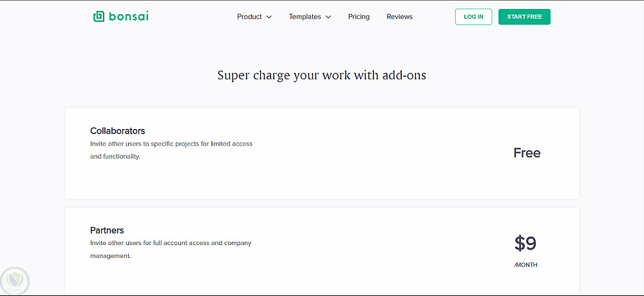Click the bonsai square logo icon
The height and width of the screenshot is (296, 644).
(x=99, y=17)
